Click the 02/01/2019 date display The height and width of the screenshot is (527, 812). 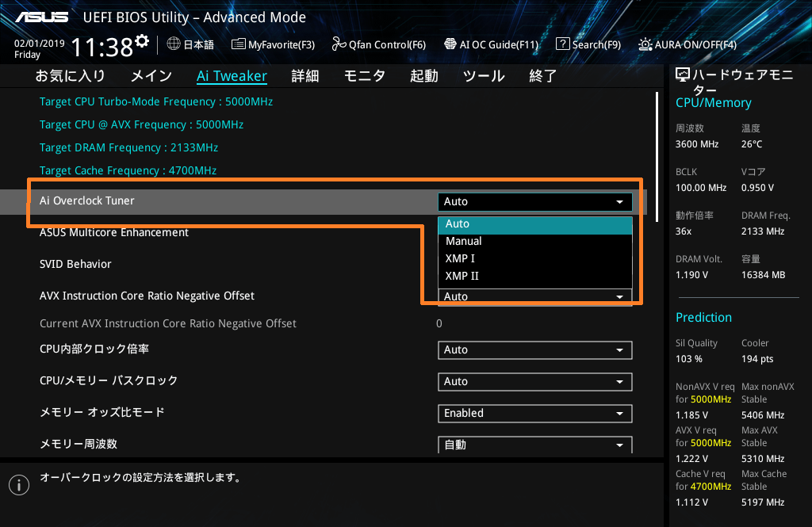tap(40, 44)
